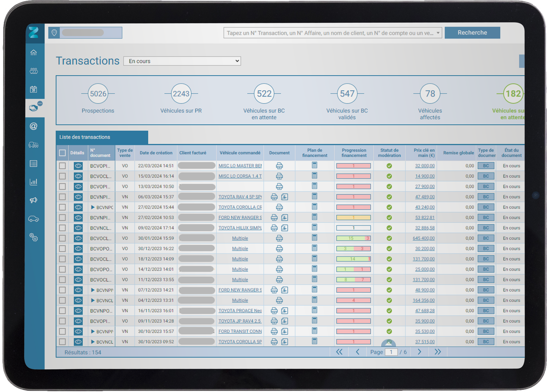Open the statistics bar chart sidebar icon
547x392 pixels.
click(34, 182)
